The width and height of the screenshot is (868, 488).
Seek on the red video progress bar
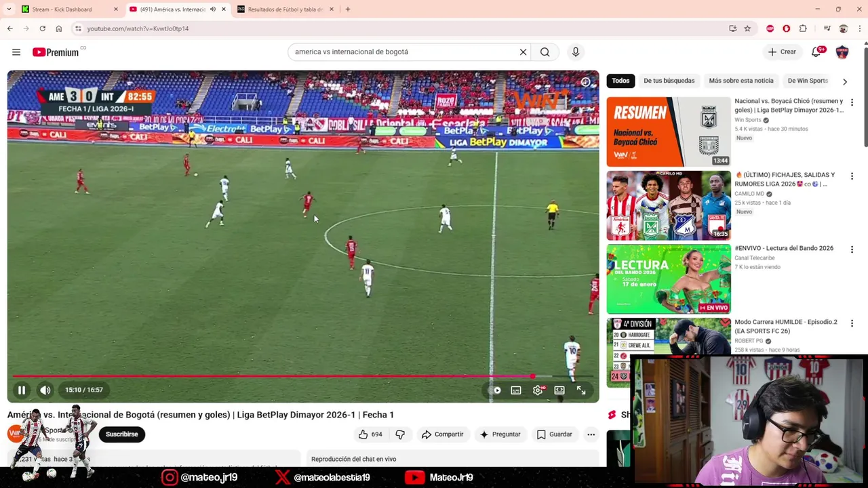tap(303, 375)
